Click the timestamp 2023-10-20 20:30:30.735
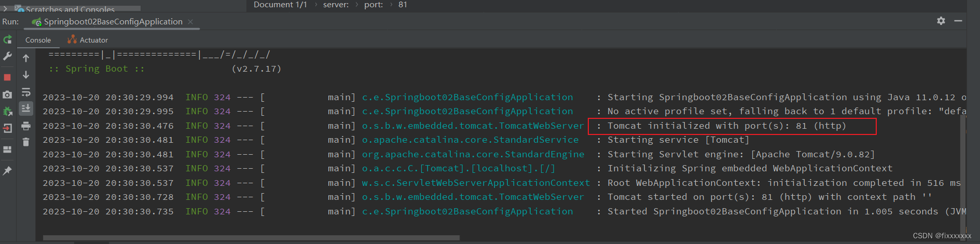 (108, 212)
